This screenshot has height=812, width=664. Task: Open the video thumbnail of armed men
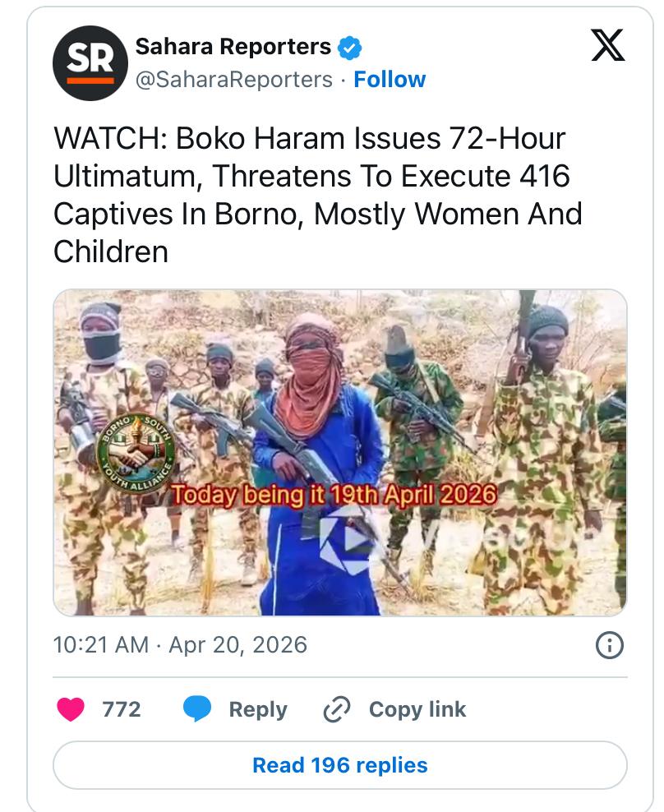click(x=460, y=394)
